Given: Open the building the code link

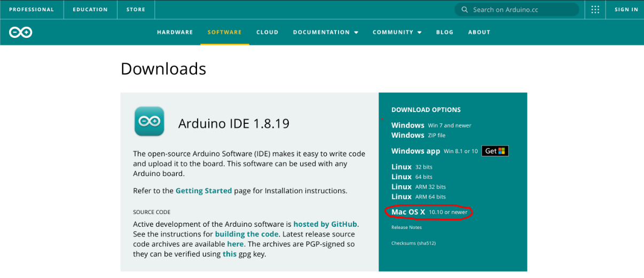Looking at the screenshot, I should click(x=247, y=234).
